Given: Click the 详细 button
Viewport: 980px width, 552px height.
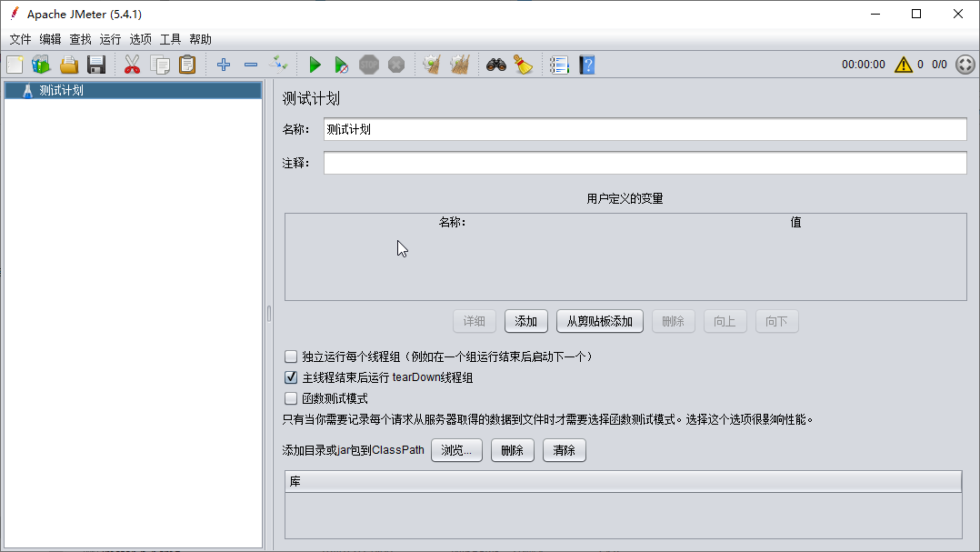Looking at the screenshot, I should (475, 321).
